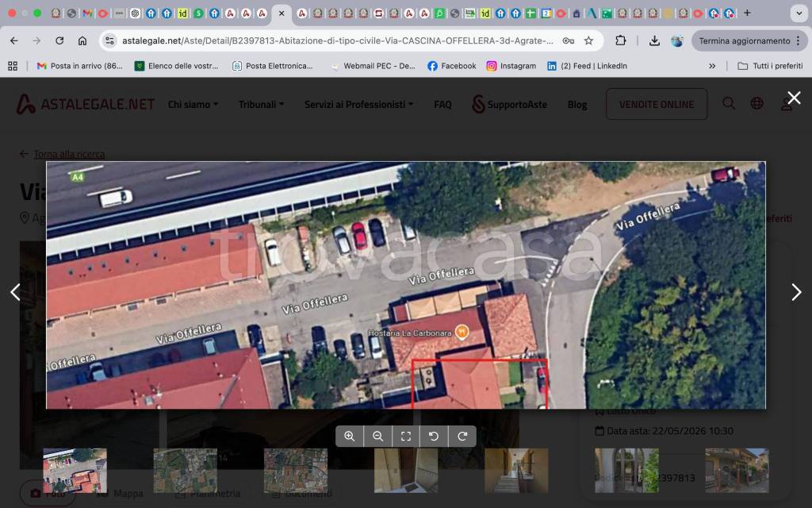Open the FAQ menu item
The height and width of the screenshot is (508, 812).
(x=442, y=104)
